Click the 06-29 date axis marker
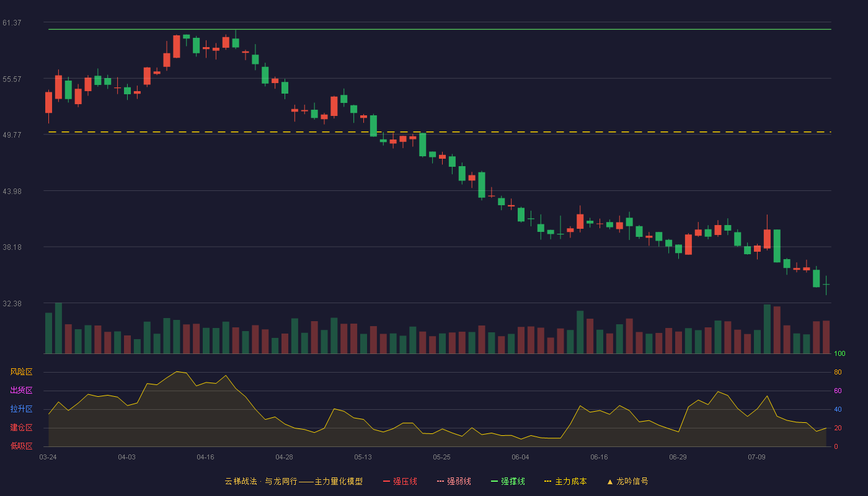Screen dimensions: 868x496 [x=678, y=457]
